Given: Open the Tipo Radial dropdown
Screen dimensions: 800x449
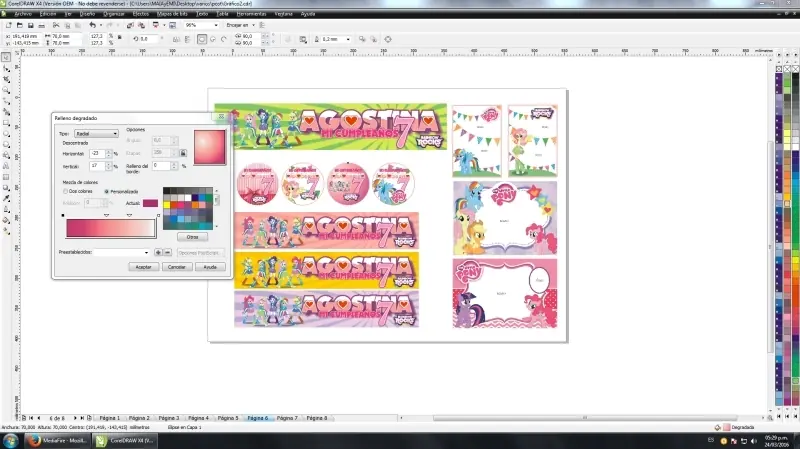Looking at the screenshot, I should [96, 134].
